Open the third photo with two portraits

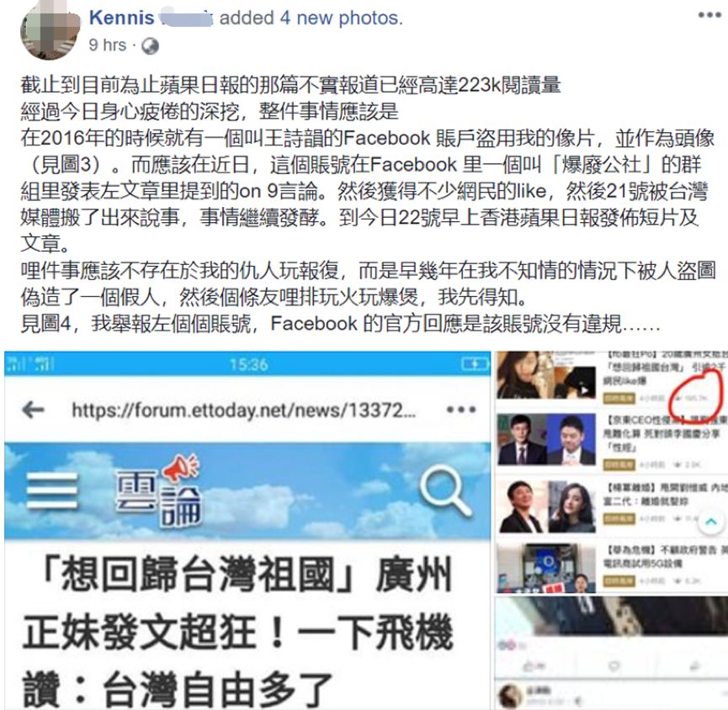pyautogui.click(x=547, y=506)
